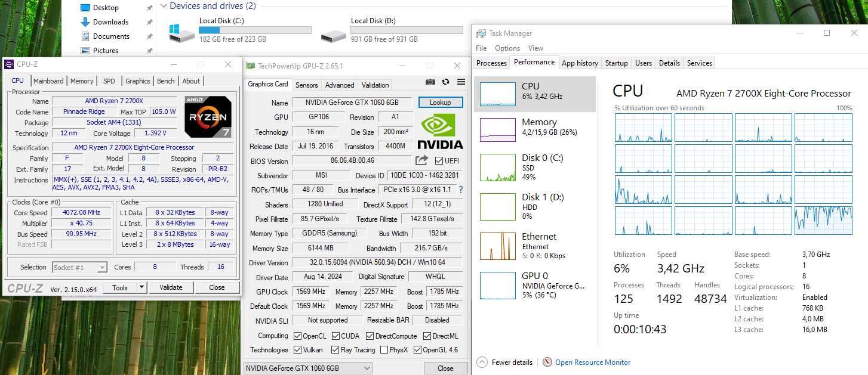Switch to the Advanced tab in GPU-Z
Screen dimensions: 868x375
pyautogui.click(x=340, y=85)
